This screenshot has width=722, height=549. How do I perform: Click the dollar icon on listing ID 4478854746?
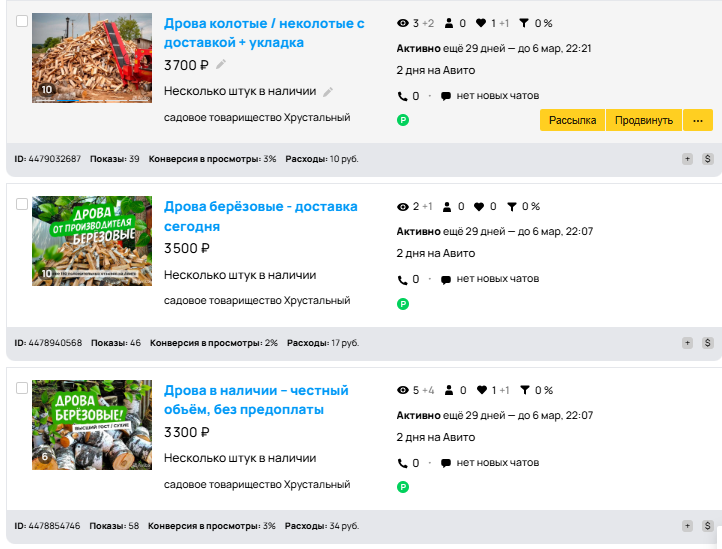tap(707, 526)
